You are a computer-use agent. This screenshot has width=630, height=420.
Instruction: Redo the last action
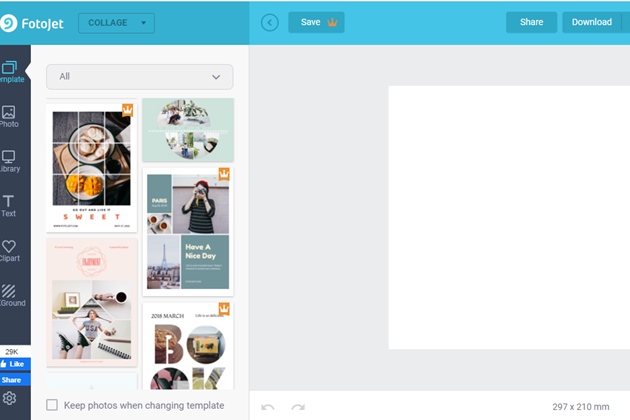pyautogui.click(x=297, y=407)
